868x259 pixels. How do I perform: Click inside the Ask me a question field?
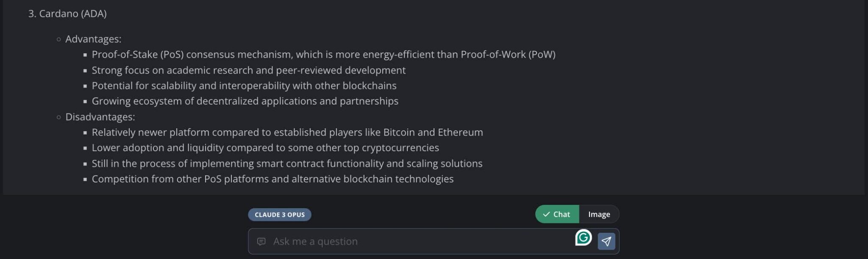[381, 241]
